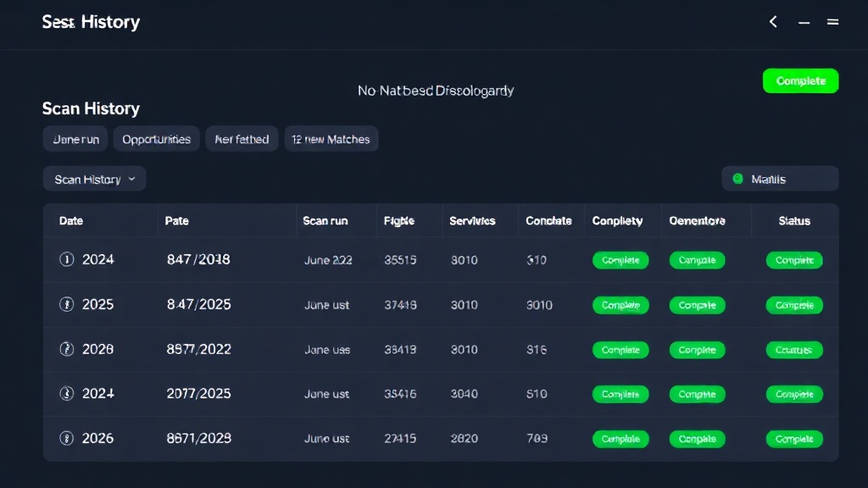Click the '2077/2025' cell
The width and height of the screenshot is (868, 488).
coord(198,393)
